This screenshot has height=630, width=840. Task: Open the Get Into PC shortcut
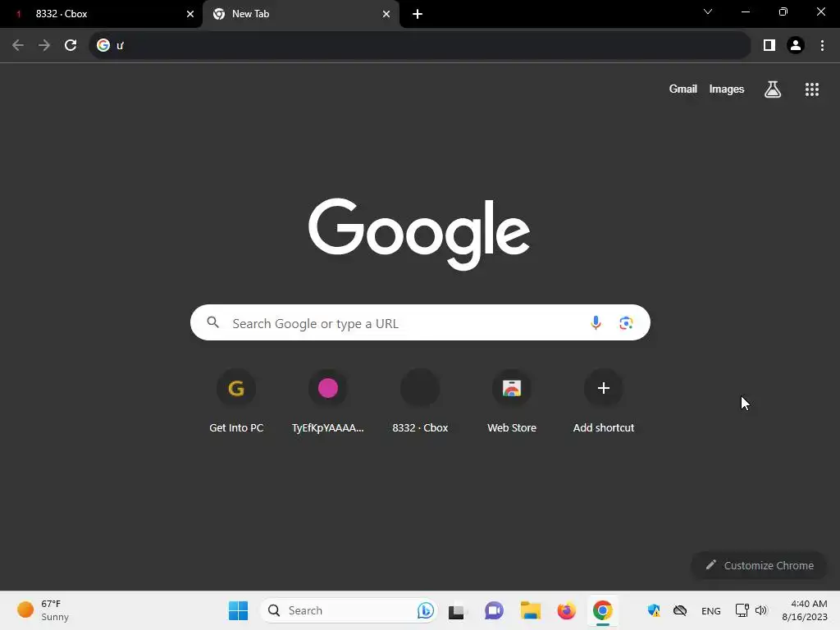236,400
